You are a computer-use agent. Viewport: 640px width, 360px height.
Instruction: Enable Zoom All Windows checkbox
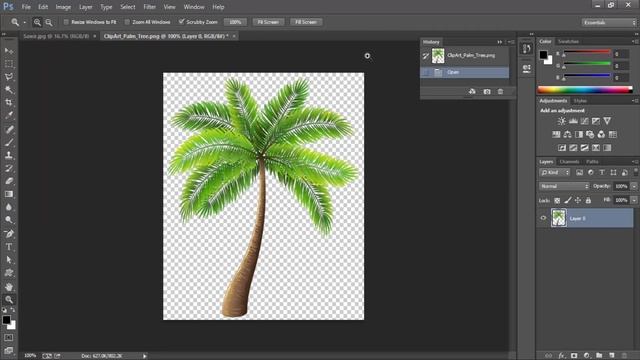[127, 22]
